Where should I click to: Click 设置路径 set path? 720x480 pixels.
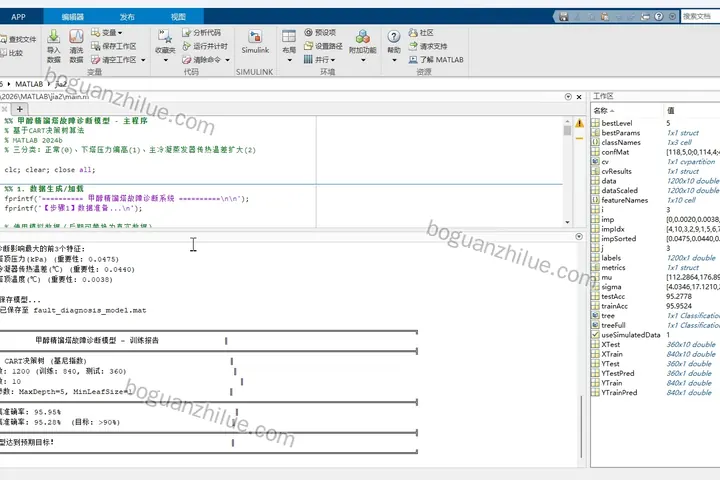pyautogui.click(x=323, y=46)
